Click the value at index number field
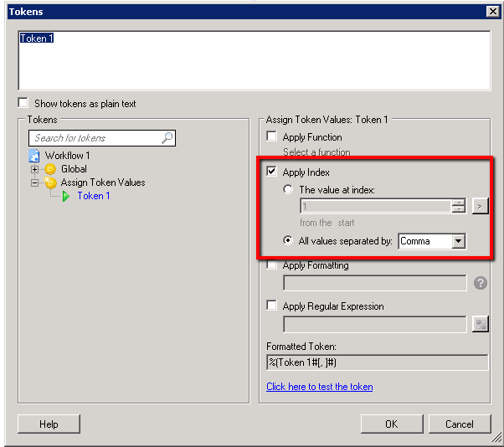 (376, 206)
